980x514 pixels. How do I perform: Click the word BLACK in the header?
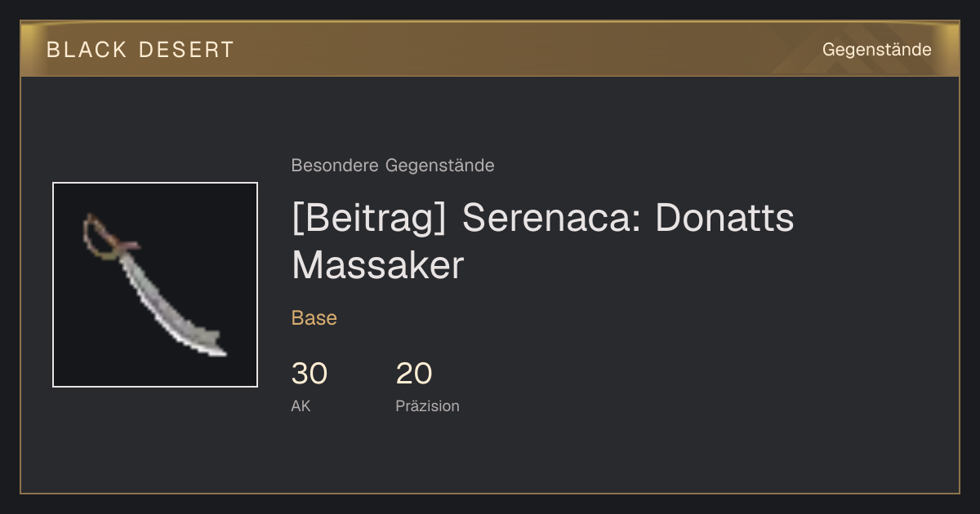coord(87,50)
